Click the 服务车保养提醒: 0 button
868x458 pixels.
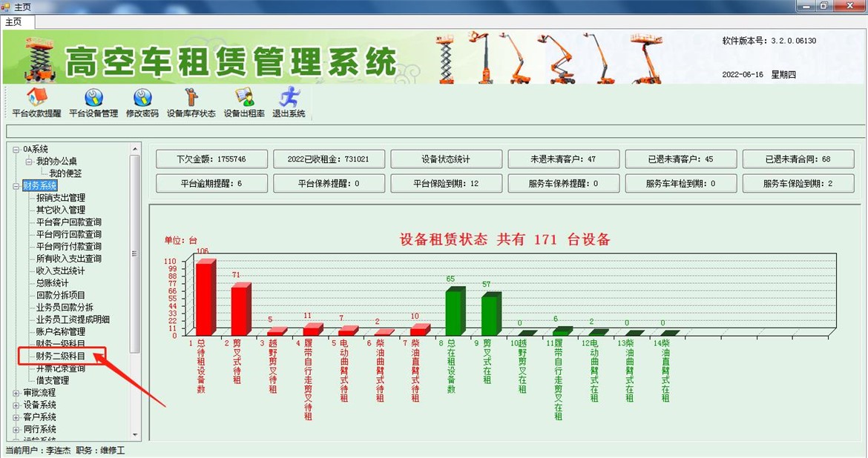click(x=564, y=184)
